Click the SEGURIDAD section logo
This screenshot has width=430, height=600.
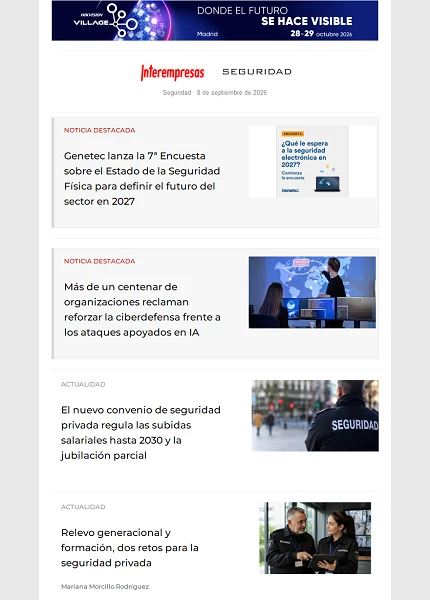pos(257,72)
